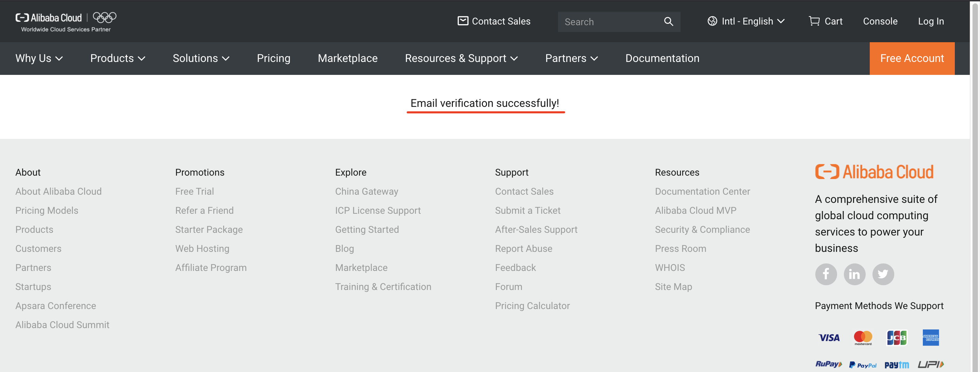Open the Twitter social icon

click(x=883, y=274)
